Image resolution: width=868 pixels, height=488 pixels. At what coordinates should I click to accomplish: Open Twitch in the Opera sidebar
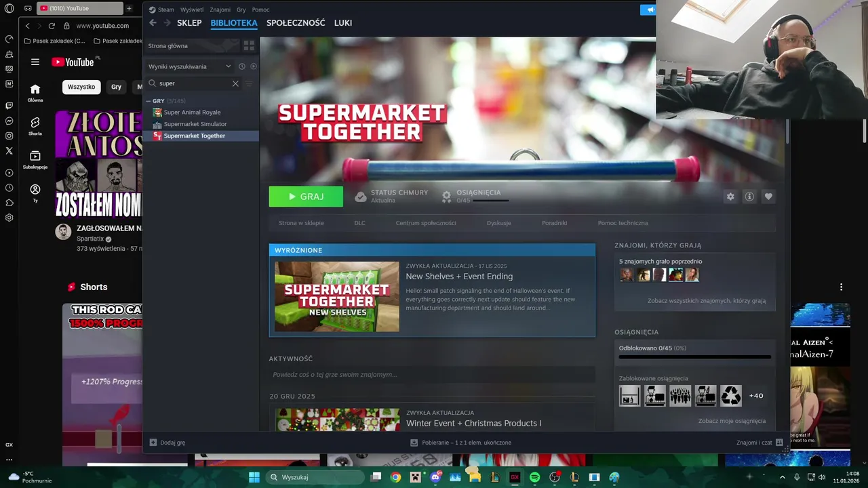(9, 106)
